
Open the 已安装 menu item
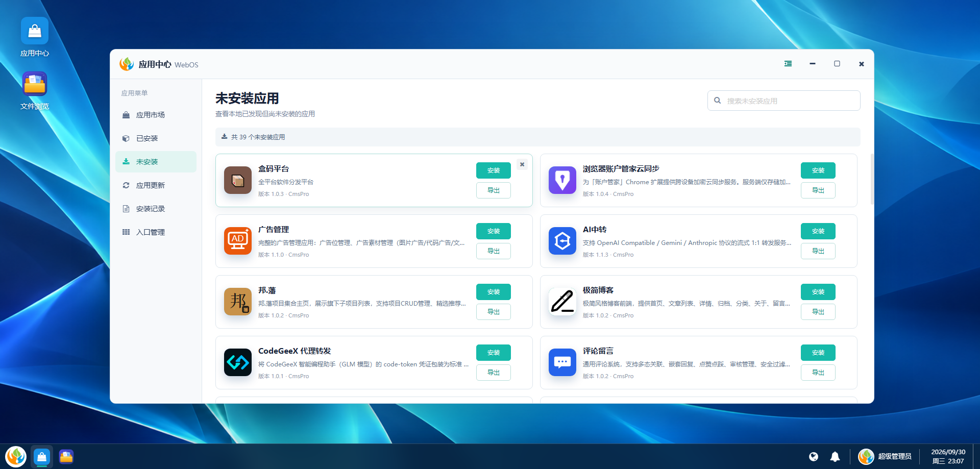click(x=156, y=138)
